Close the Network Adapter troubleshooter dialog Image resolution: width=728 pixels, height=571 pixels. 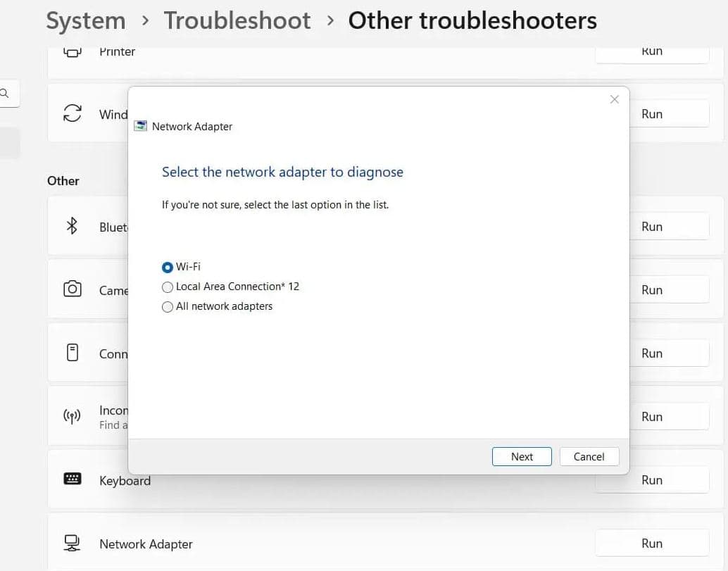point(614,100)
